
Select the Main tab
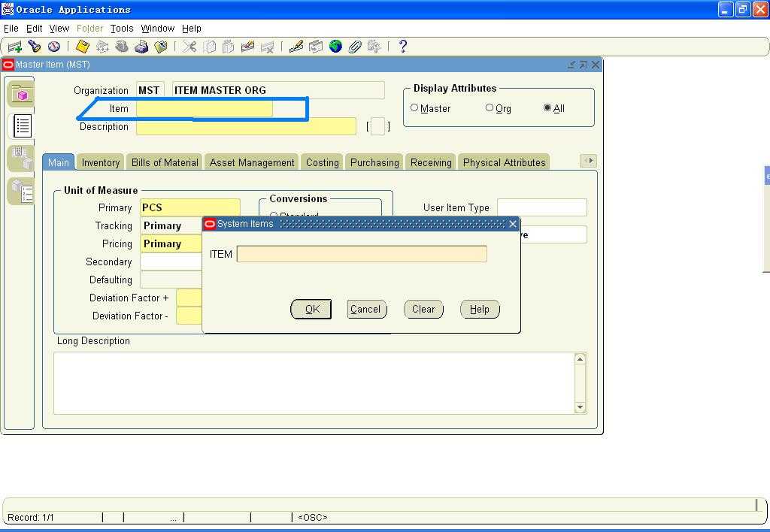59,162
